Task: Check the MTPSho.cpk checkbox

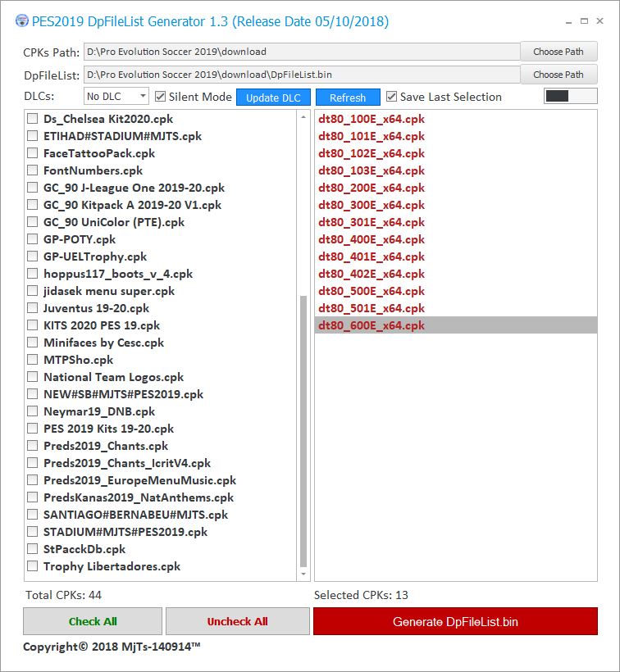Action: (32, 360)
